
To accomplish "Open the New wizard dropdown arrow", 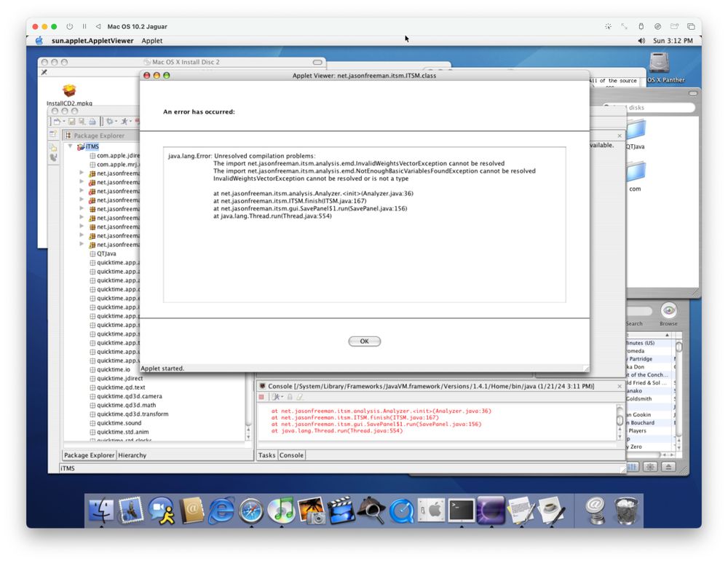I will pyautogui.click(x=63, y=121).
